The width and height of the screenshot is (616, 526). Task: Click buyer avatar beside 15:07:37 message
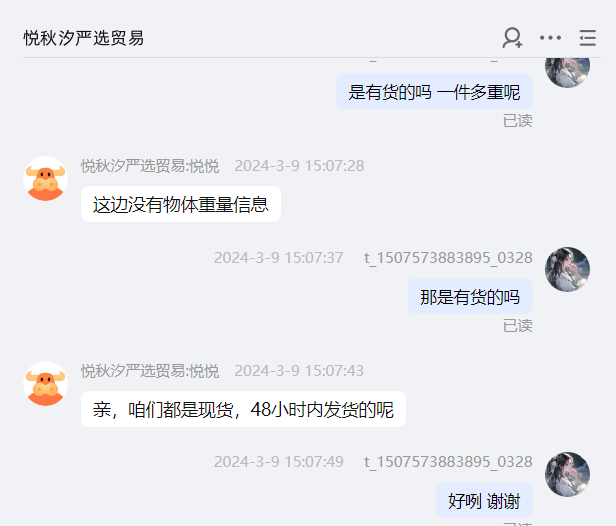tap(567, 269)
